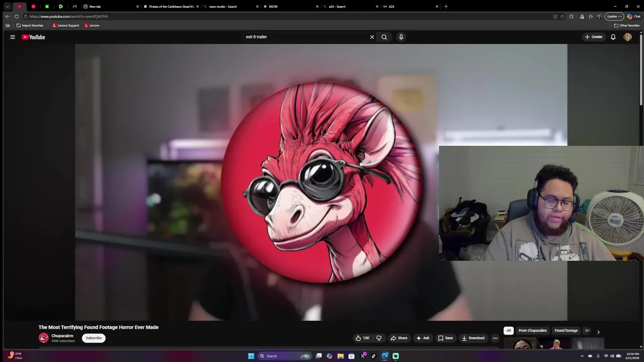
Task: Show next related chips with arrow
Action: coord(598,332)
